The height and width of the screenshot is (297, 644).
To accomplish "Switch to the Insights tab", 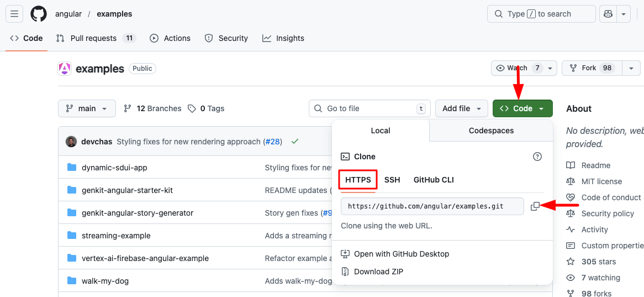I will coord(283,38).
